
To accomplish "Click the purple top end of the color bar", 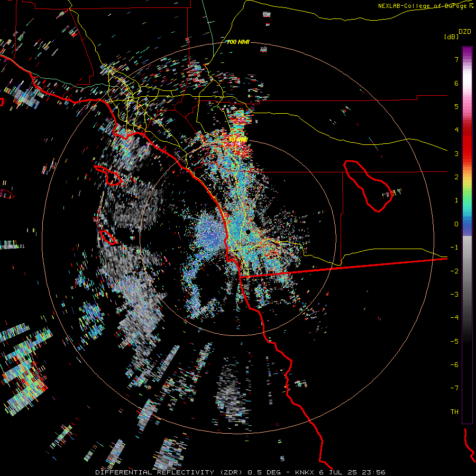I will 467,51.
